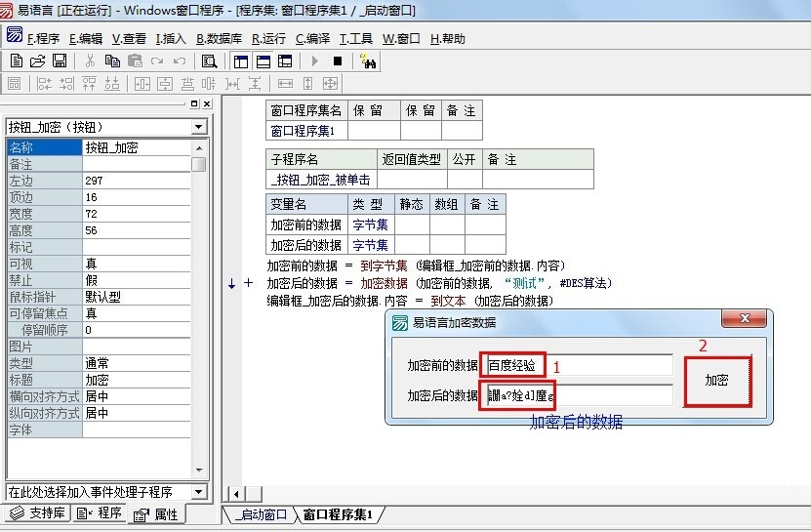Toggle the work panel layout icon
Image resolution: width=811 pixels, height=532 pixels.
pyautogui.click(x=241, y=61)
